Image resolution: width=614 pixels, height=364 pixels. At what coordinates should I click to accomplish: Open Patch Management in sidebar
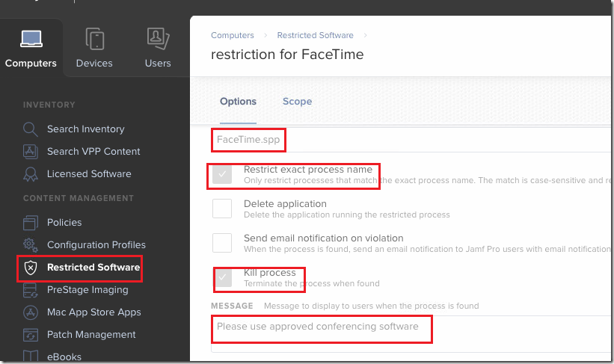tap(91, 335)
